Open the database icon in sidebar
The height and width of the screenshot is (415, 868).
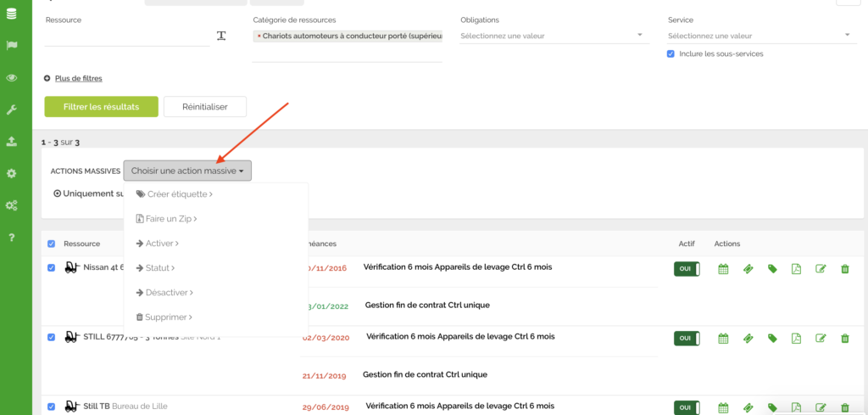click(x=12, y=14)
